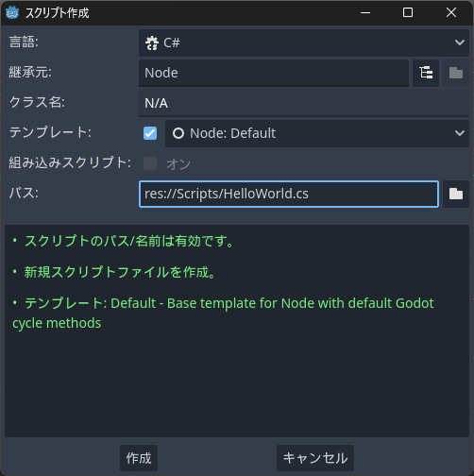Screen dimensions: 474x476
Task: Toggle the 組み込みスクリプト checkbox
Action: click(150, 163)
